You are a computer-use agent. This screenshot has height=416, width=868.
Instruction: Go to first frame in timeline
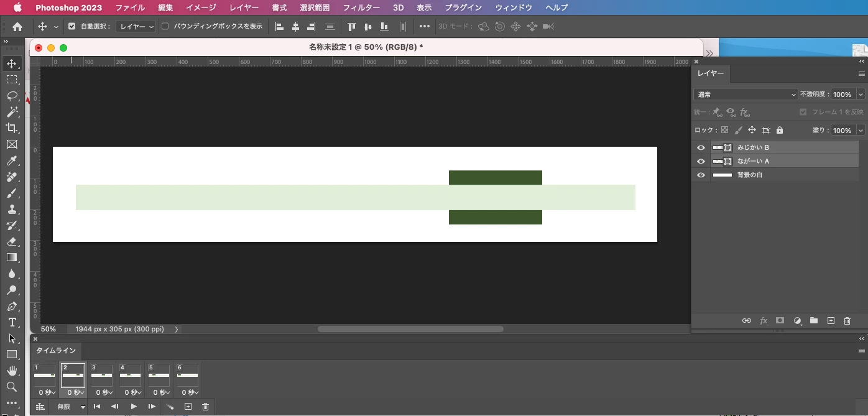[x=97, y=407]
